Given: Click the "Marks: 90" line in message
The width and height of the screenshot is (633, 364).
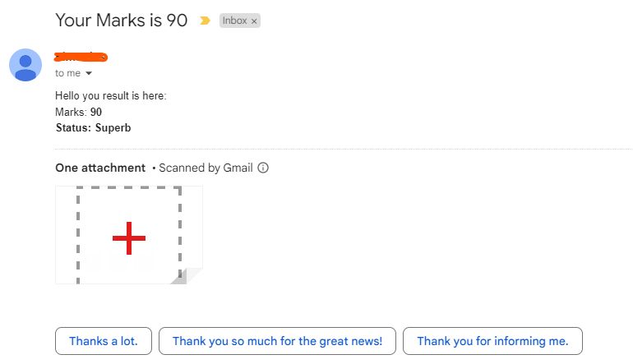Looking at the screenshot, I should (x=79, y=112).
